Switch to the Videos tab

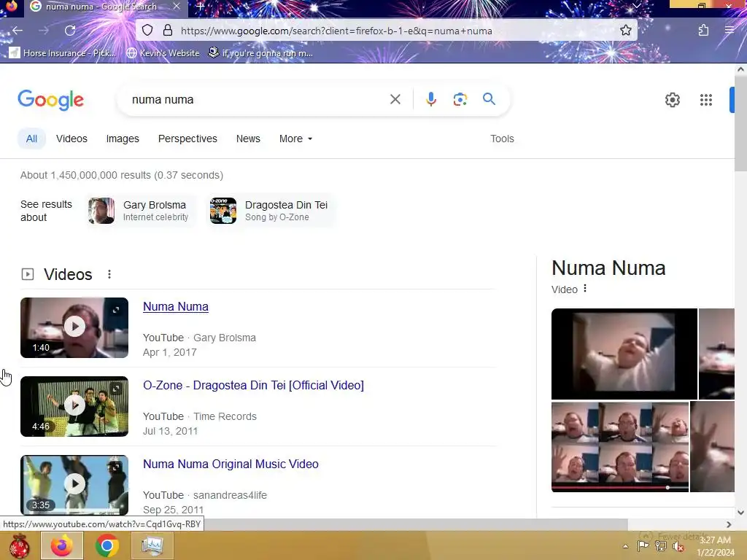pyautogui.click(x=71, y=139)
